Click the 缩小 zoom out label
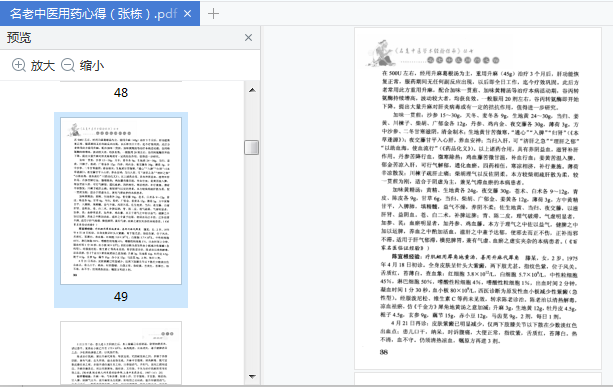This screenshot has width=613, height=387. (x=92, y=65)
